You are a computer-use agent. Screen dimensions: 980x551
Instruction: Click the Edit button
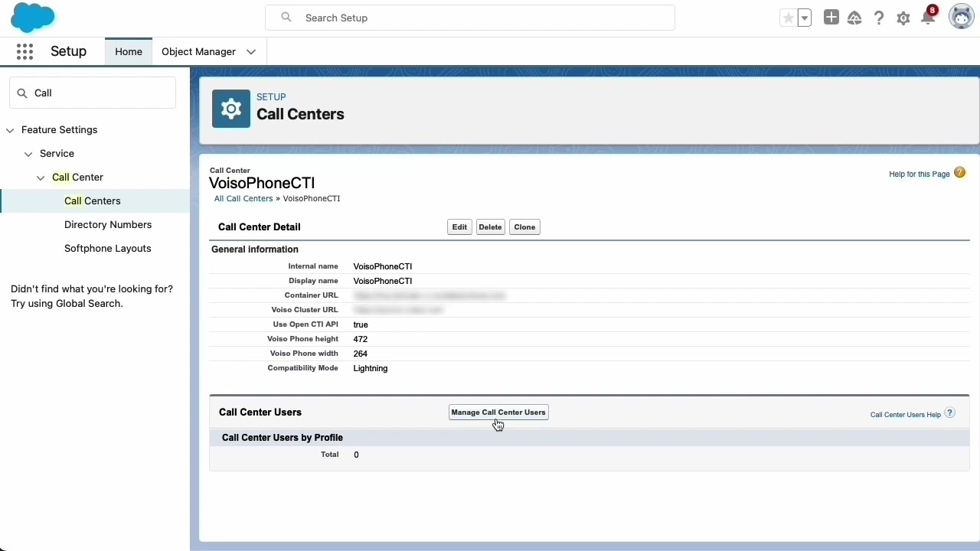459,227
